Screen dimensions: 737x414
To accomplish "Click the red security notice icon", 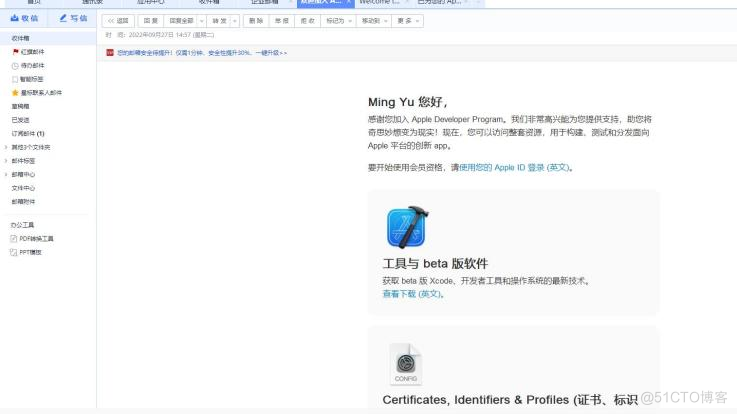I will [x=110, y=53].
